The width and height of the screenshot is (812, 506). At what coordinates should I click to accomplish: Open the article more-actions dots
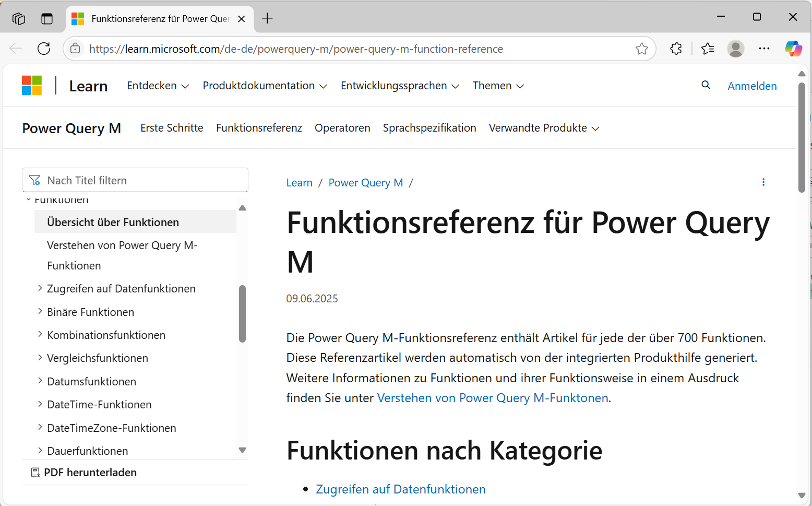(x=763, y=182)
